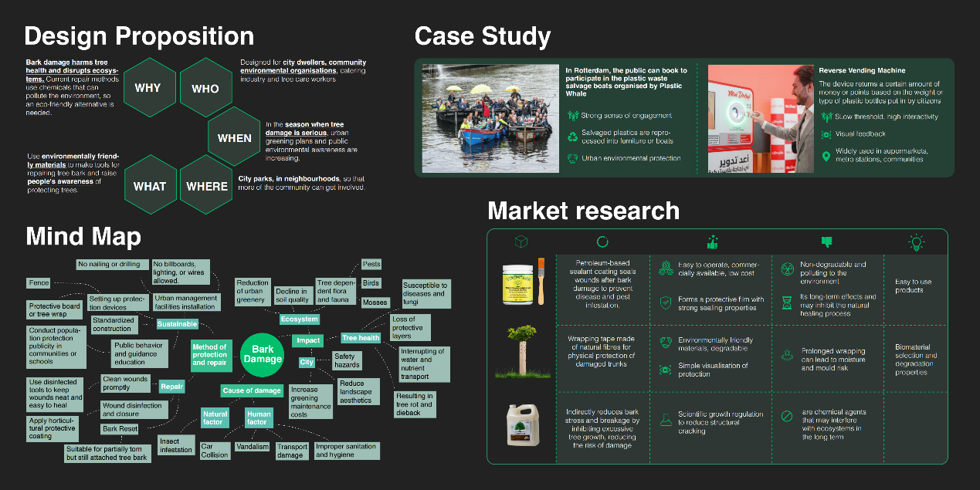Image resolution: width=980 pixels, height=490 pixels.
Task: Click the prohibited icon beside chemical agents text
Action: pos(786,416)
